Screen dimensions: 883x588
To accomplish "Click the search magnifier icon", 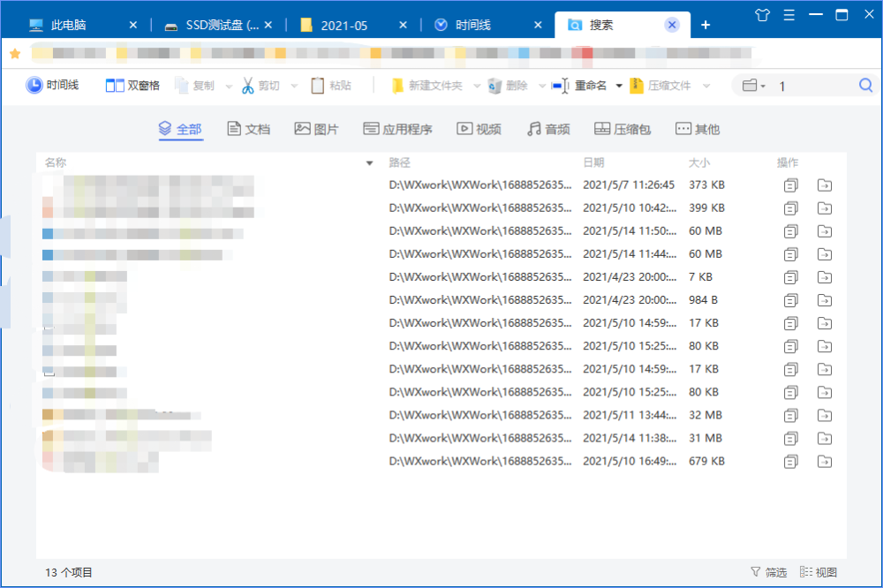I will (865, 85).
